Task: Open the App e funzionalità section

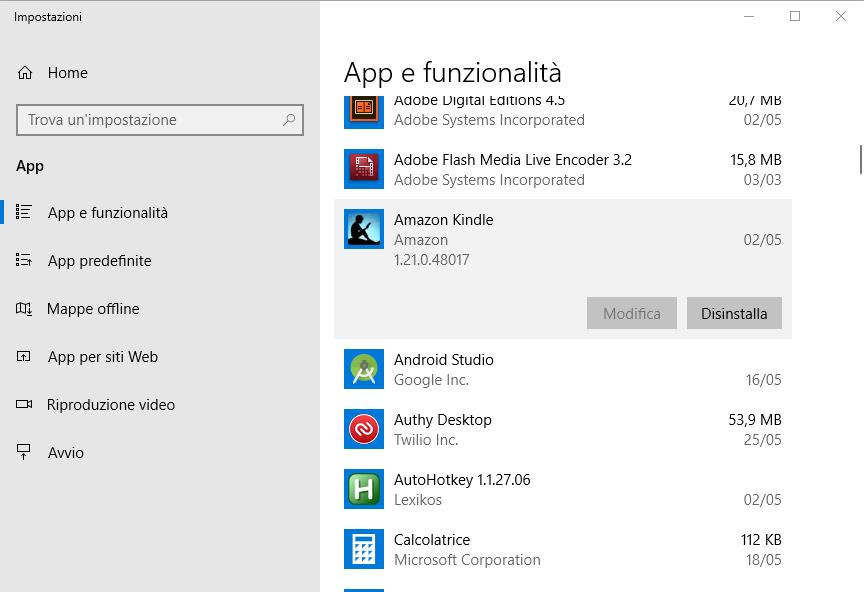Action: 160,213
